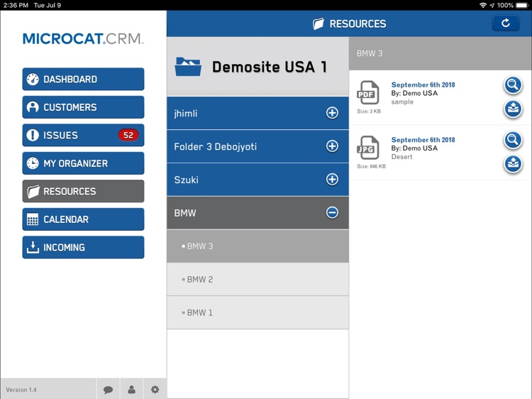
Task: Click the 'Size: 3 KB' label
Action: [x=369, y=111]
